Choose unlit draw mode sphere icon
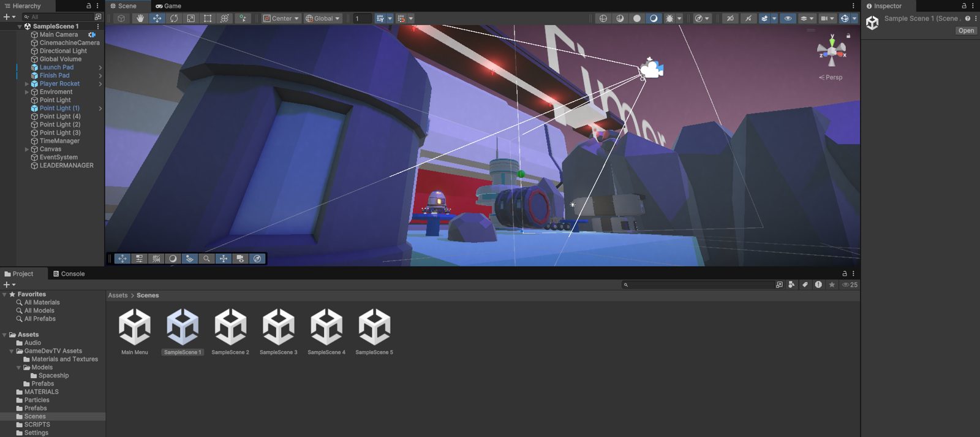980x437 pixels. (x=637, y=18)
